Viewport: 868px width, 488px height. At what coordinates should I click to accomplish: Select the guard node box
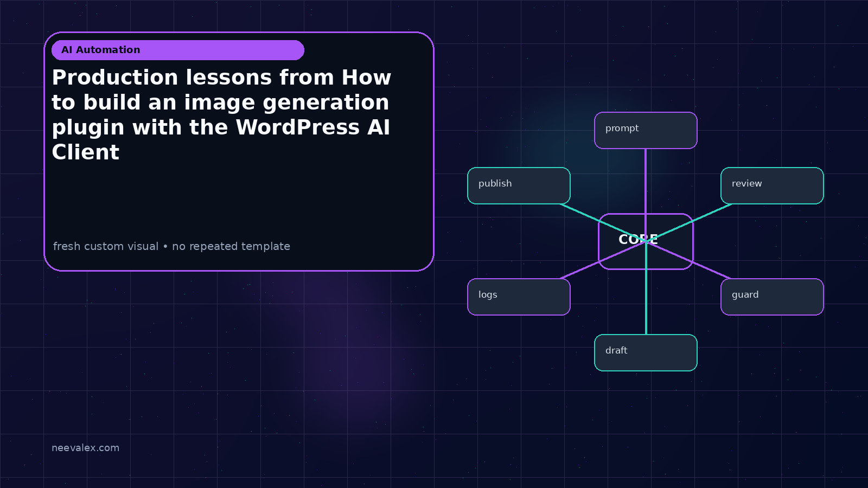[x=772, y=297]
